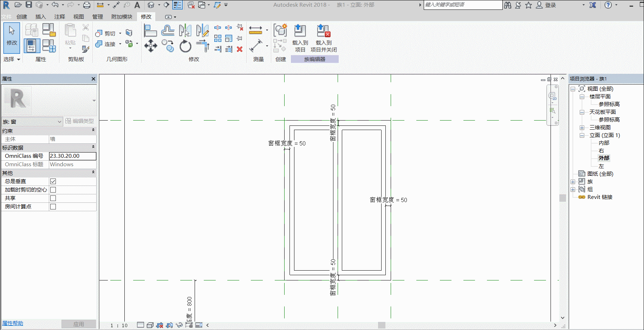
Task: Click the 应用 button
Action: pos(79,324)
